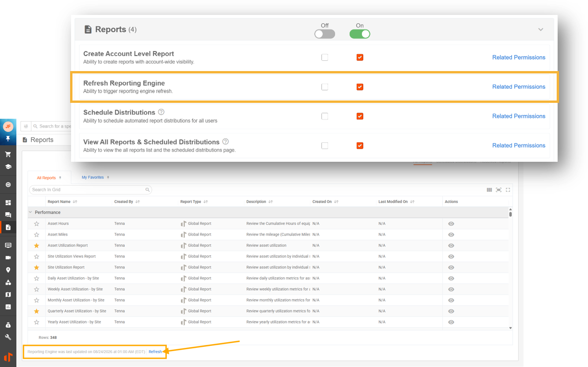View the Yearly Asset Utilization report eye

coord(451,322)
